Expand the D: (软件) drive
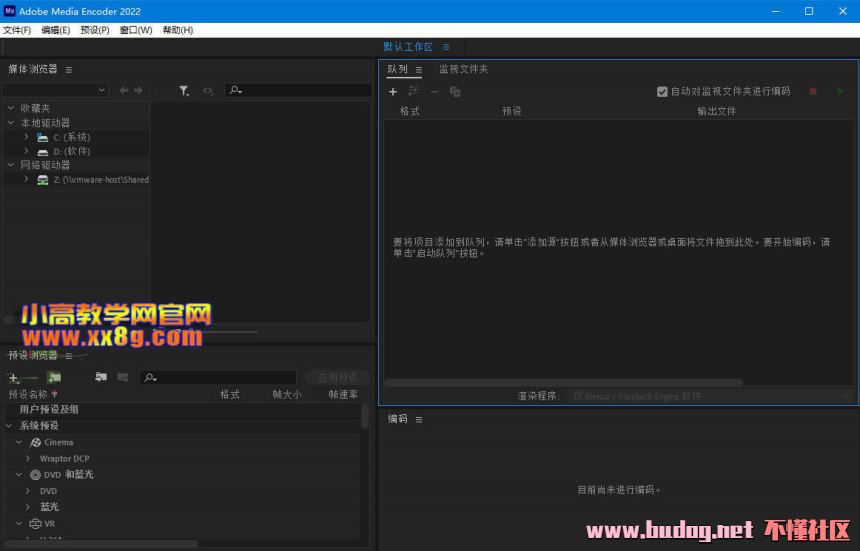The image size is (860, 551). point(26,151)
